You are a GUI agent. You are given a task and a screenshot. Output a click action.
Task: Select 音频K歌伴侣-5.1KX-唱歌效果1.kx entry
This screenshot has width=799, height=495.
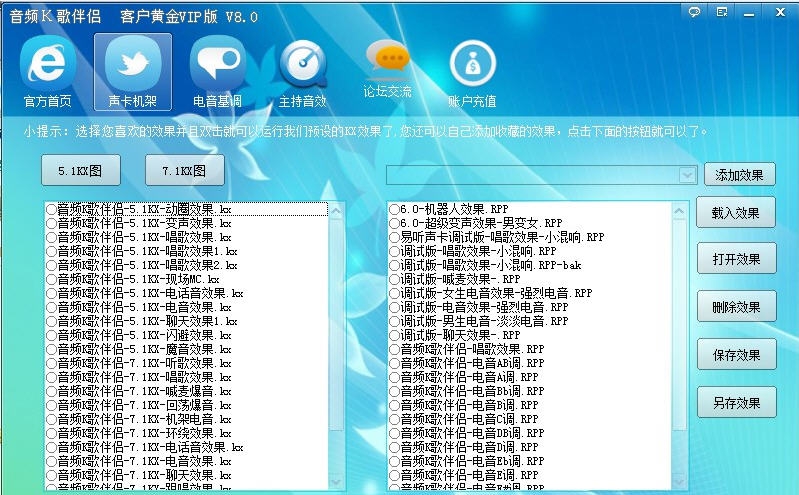tap(142, 251)
